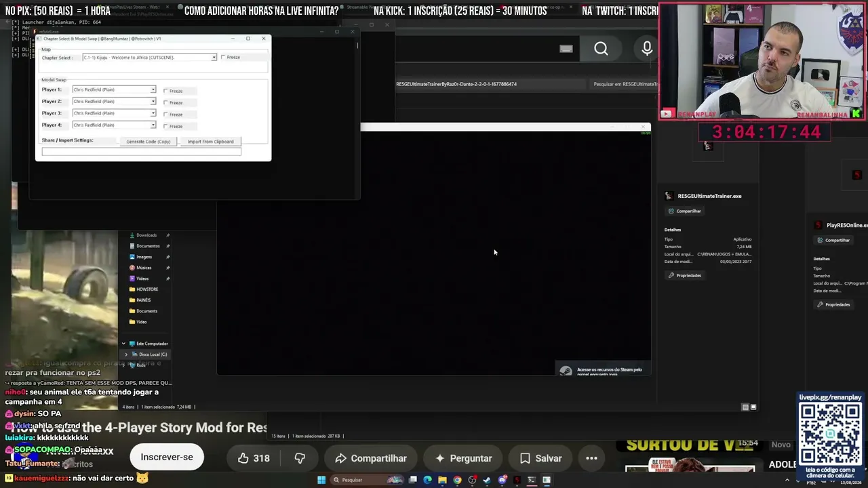Viewport: 868px width, 488px height.
Task: Click Compartilhar for RE5GEUltimateTrainer.exe details
Action: [684, 211]
